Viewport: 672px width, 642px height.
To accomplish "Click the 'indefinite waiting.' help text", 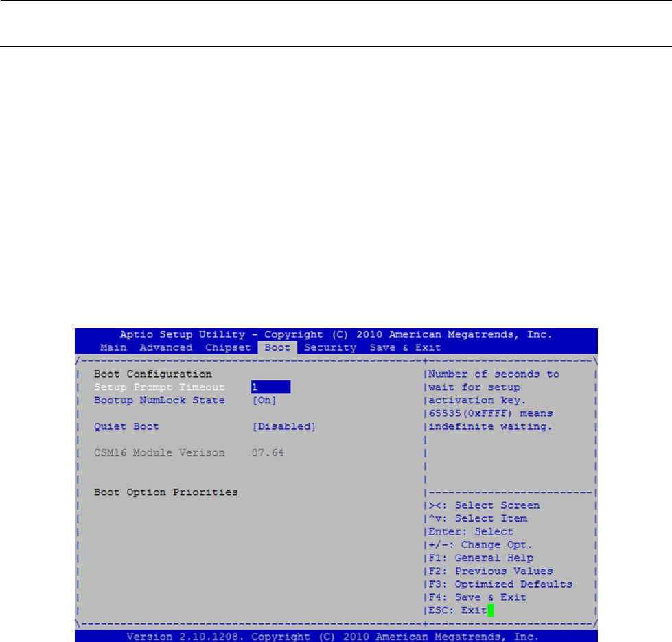I will click(x=490, y=426).
